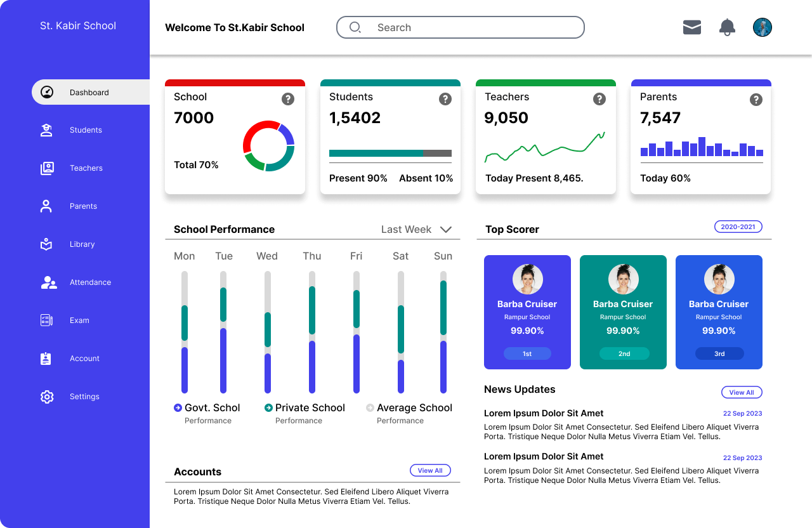Viewport: 812px width, 528px height.
Task: Select the Teachers icon in the sidebar
Action: tap(47, 168)
